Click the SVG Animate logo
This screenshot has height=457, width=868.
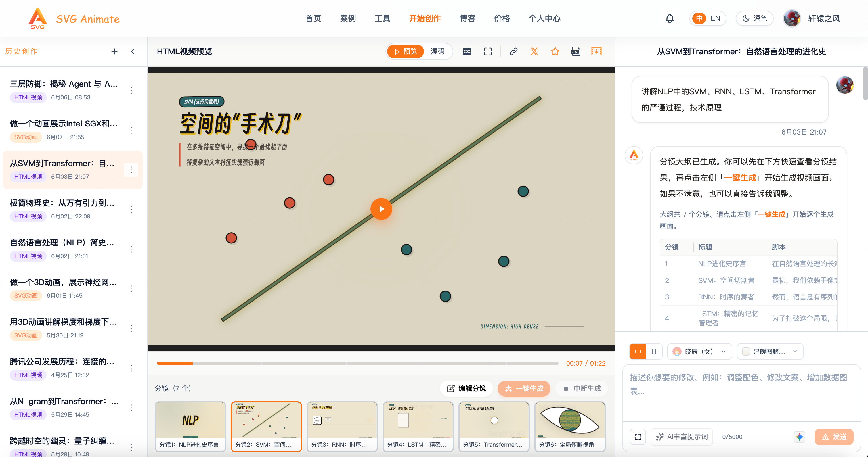click(74, 18)
